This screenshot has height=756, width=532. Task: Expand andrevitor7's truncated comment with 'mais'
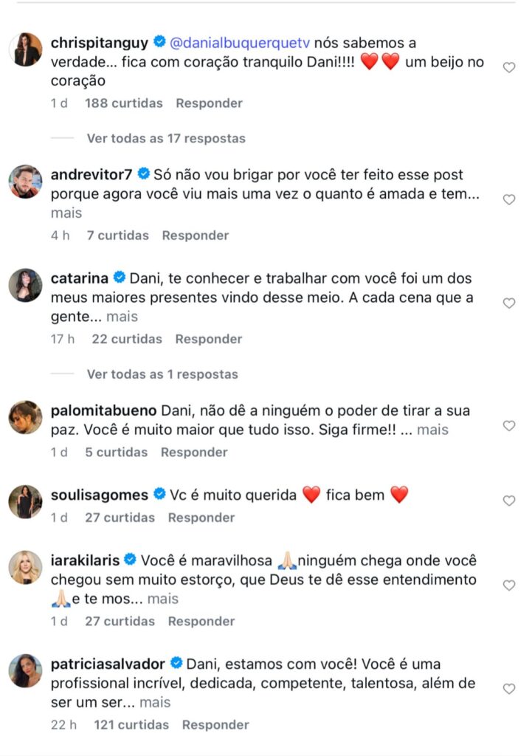pos(66,213)
